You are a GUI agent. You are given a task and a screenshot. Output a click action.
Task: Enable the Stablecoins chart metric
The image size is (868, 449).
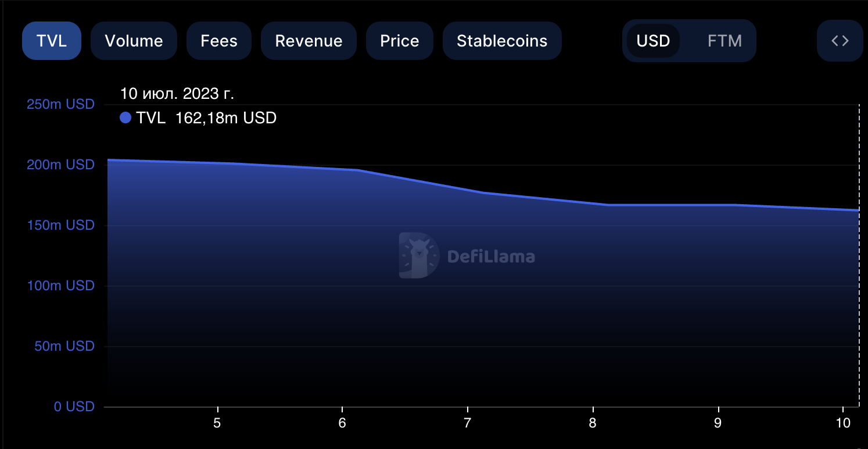point(502,41)
